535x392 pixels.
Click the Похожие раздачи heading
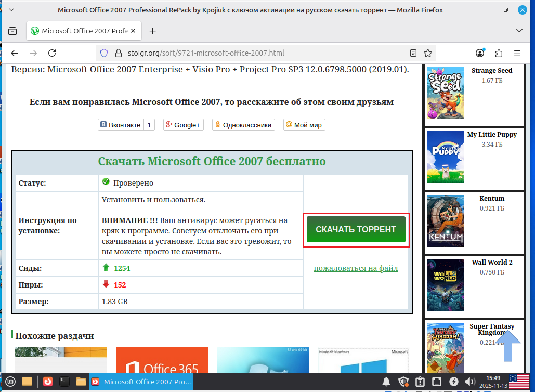pyautogui.click(x=54, y=336)
